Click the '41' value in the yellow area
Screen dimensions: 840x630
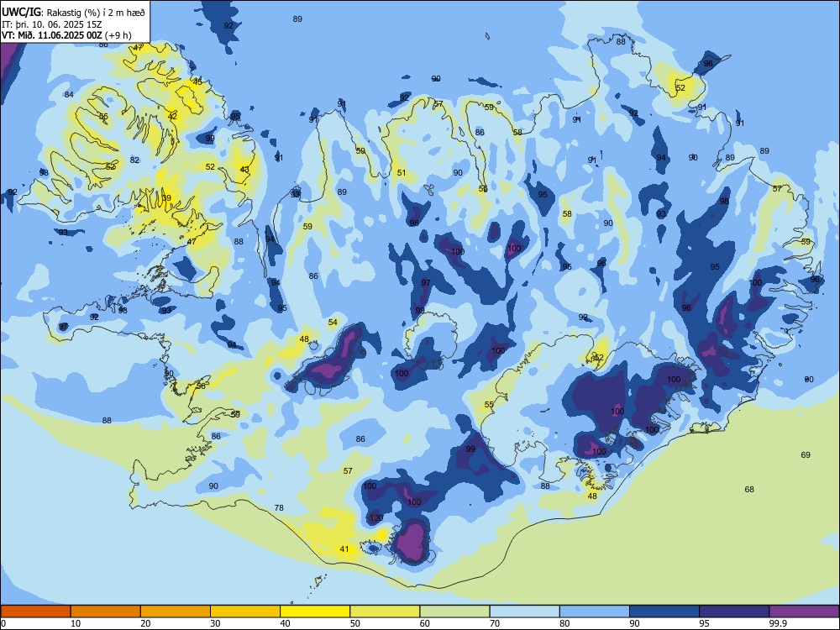tap(344, 549)
